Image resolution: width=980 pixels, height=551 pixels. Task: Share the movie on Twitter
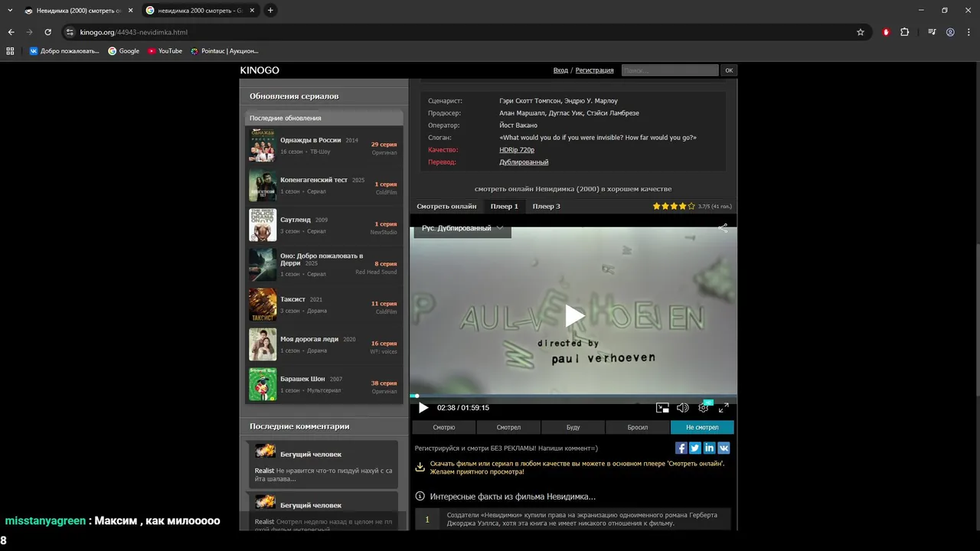(695, 448)
